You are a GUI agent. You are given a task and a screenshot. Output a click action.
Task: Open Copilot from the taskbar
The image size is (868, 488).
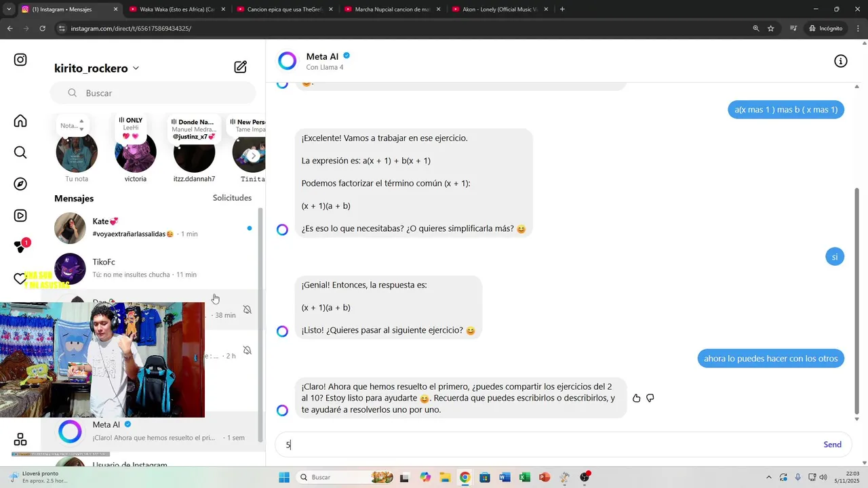(425, 477)
